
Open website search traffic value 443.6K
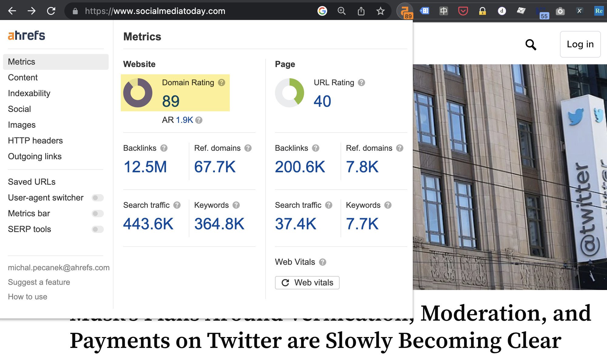[x=148, y=224]
